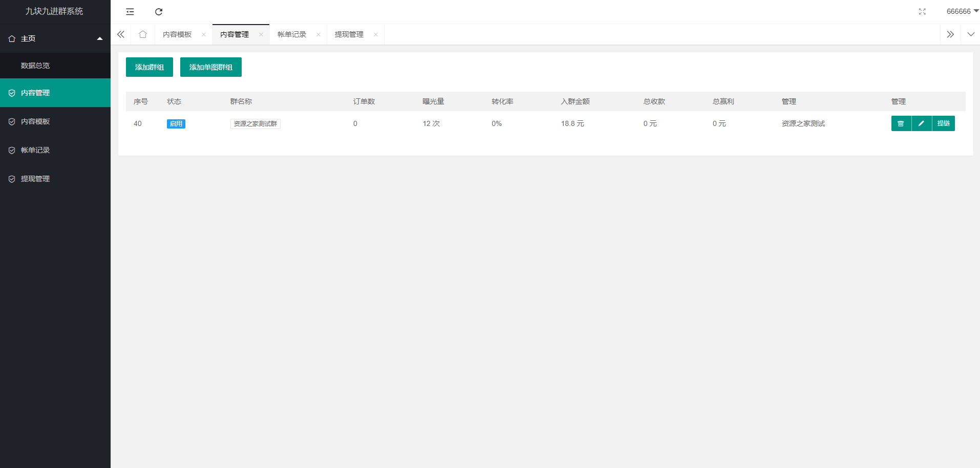Click the 帐单记录 shield icon in sidebar
The height and width of the screenshot is (468, 980).
pyautogui.click(x=12, y=150)
